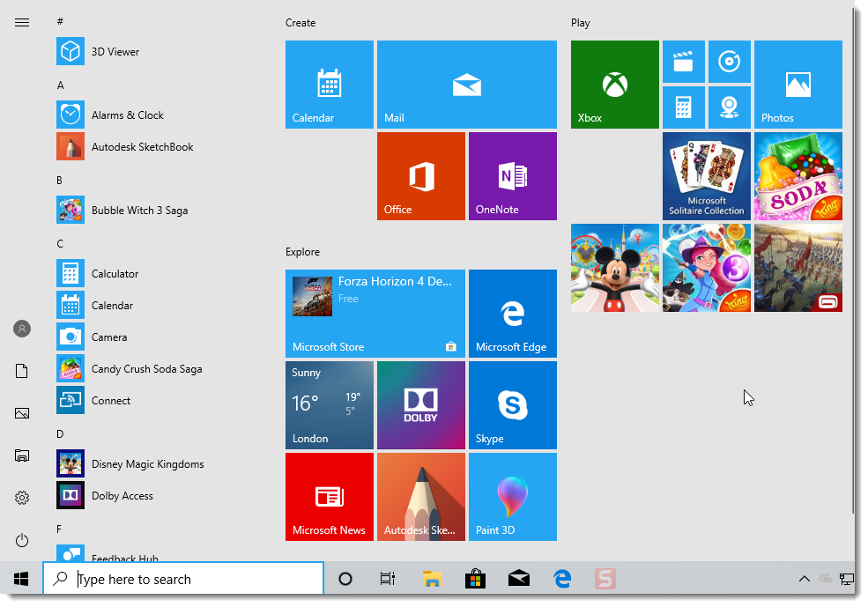Click the letter A section header
This screenshot has width=868, height=607.
(60, 85)
